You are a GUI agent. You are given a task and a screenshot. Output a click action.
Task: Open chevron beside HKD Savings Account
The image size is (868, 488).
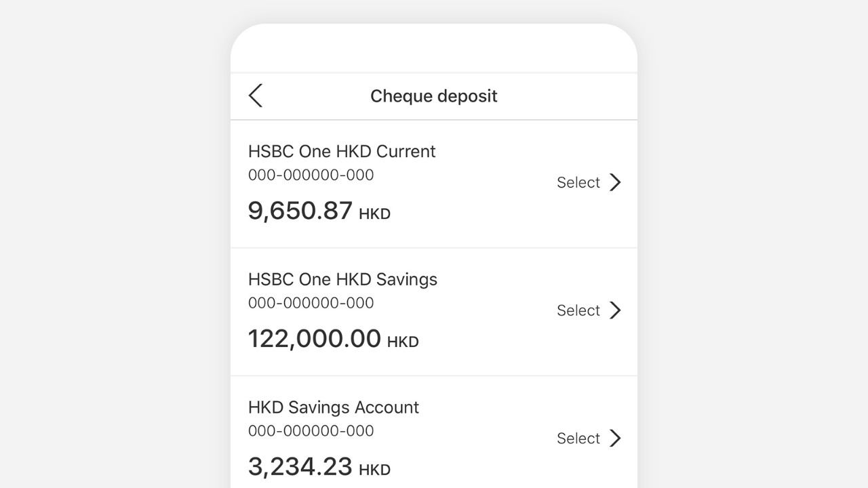point(615,439)
